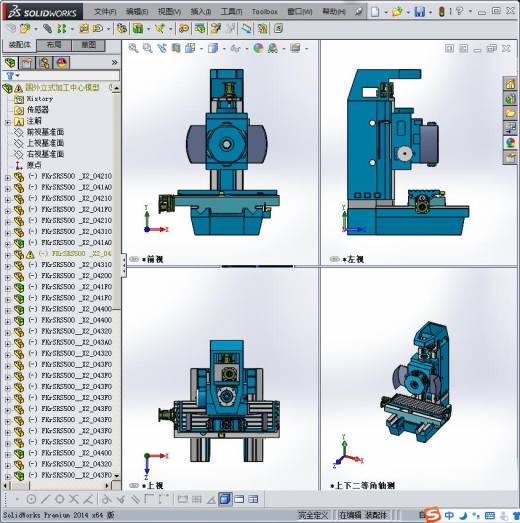Toggle the highlighted shaded-display button in bottom toolbar
Screen dimensions: 520x523
pos(225,499)
